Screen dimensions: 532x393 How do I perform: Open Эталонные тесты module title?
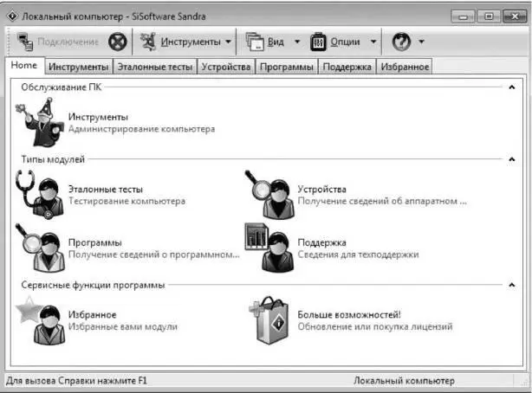click(x=106, y=190)
